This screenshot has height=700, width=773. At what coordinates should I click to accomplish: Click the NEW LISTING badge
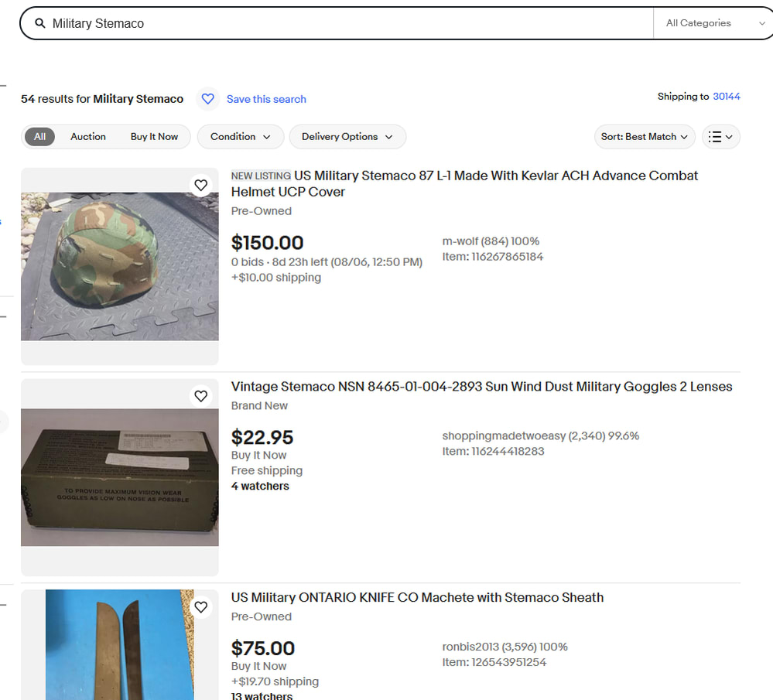tap(261, 176)
